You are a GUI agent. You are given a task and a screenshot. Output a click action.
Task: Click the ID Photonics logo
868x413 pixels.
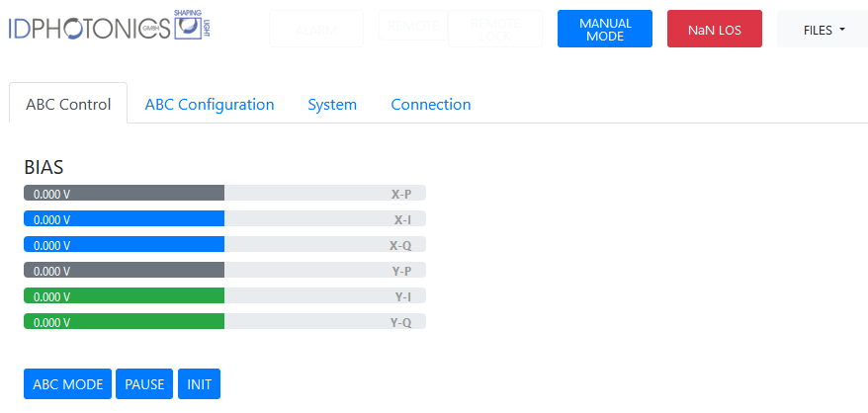click(108, 28)
